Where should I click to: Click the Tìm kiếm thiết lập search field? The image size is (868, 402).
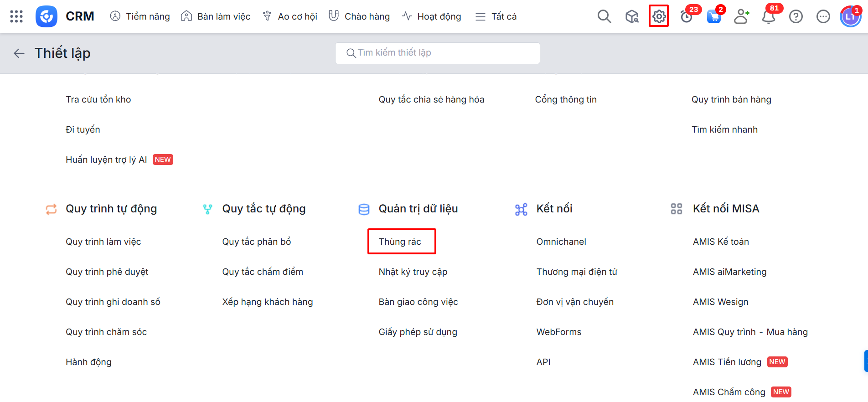[438, 53]
